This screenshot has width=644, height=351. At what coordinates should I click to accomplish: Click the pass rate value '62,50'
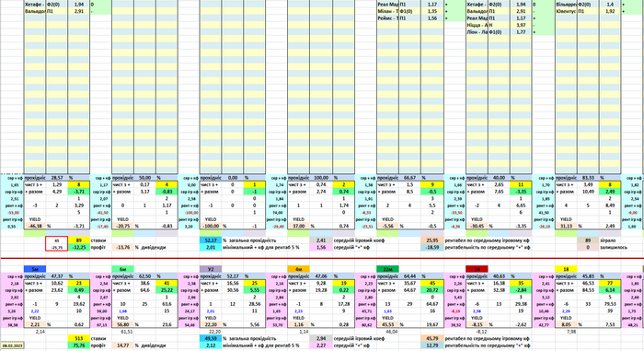pos(144,276)
